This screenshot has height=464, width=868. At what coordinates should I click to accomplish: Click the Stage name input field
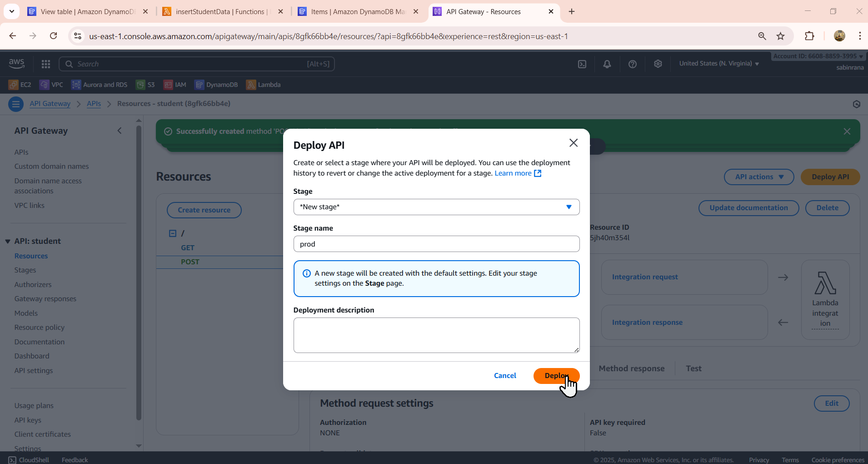click(436, 244)
